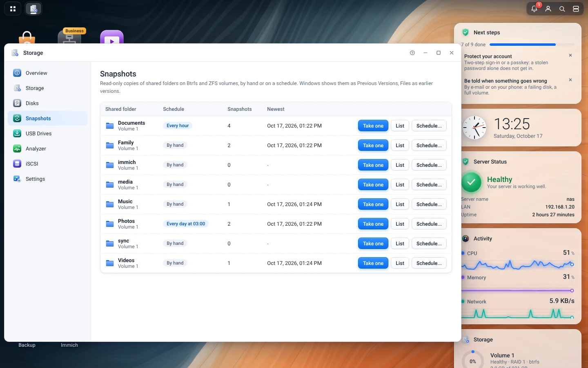588x368 pixels.
Task: Click the search magnifier icon
Action: coord(562,9)
